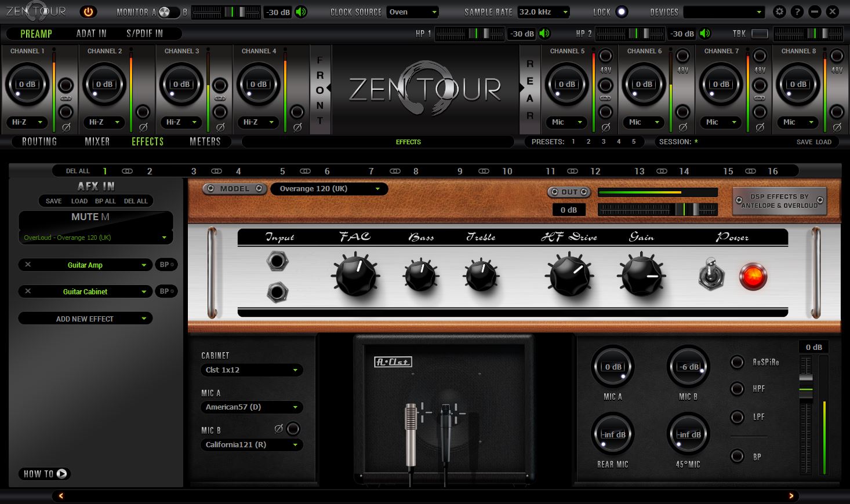Mute the monitor output speaker icon
The image size is (850, 504).
(301, 12)
